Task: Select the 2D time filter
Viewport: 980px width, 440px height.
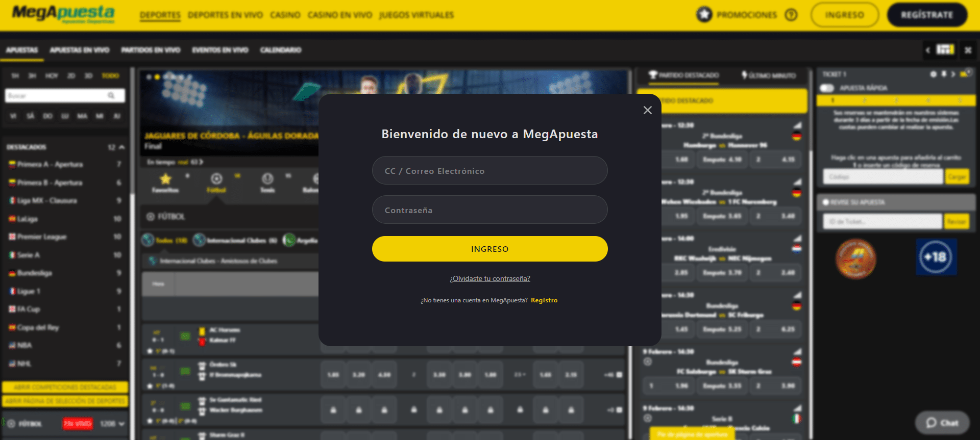Action: [71, 75]
